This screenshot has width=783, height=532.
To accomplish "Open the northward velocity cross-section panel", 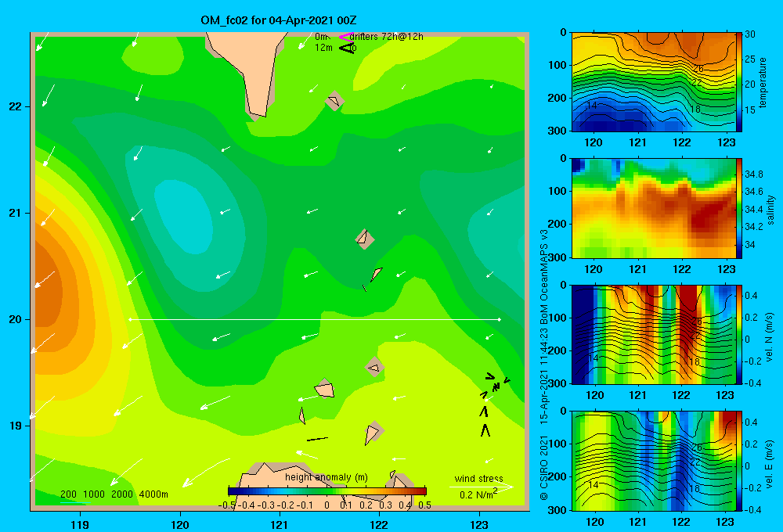I will click(x=653, y=335).
